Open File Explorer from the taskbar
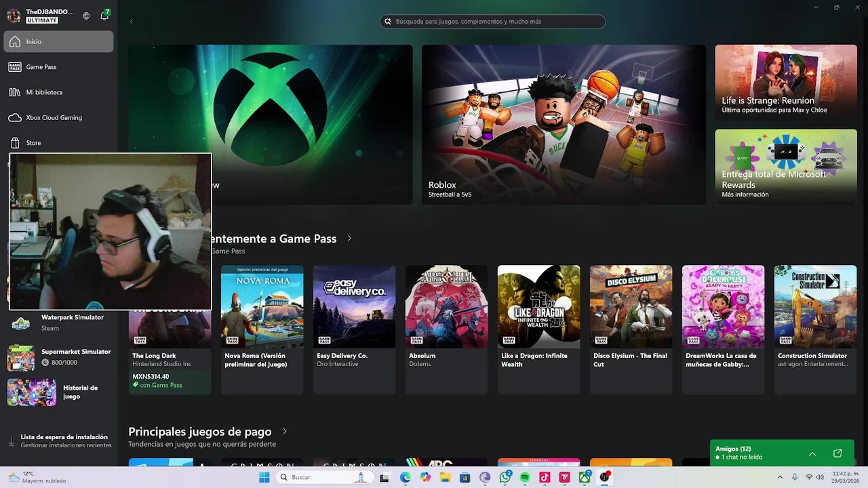 [x=445, y=477]
